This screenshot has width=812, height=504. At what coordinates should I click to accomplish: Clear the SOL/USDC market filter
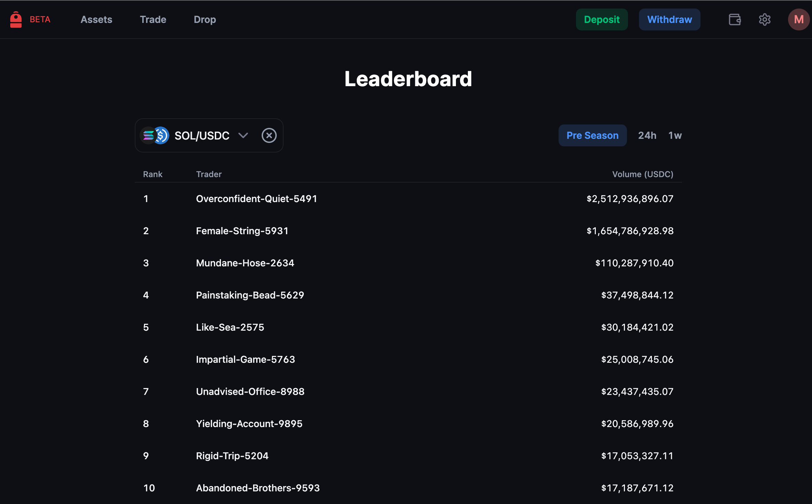tap(269, 135)
